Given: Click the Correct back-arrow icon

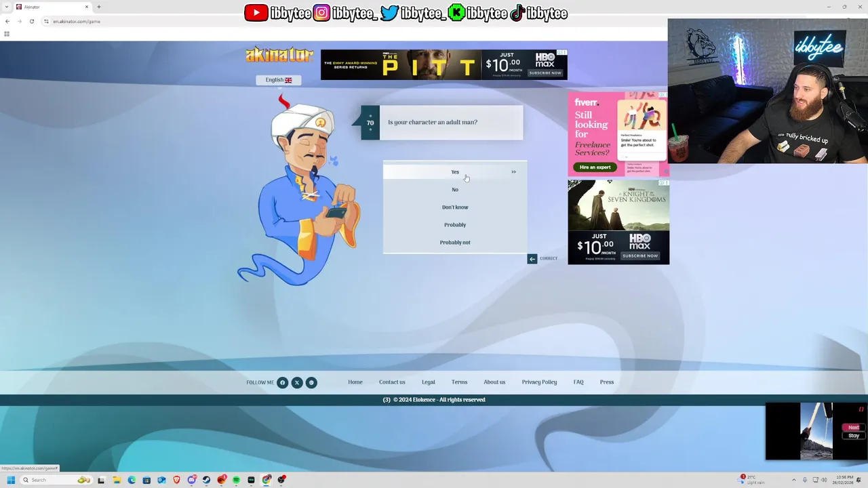Looking at the screenshot, I should point(532,258).
